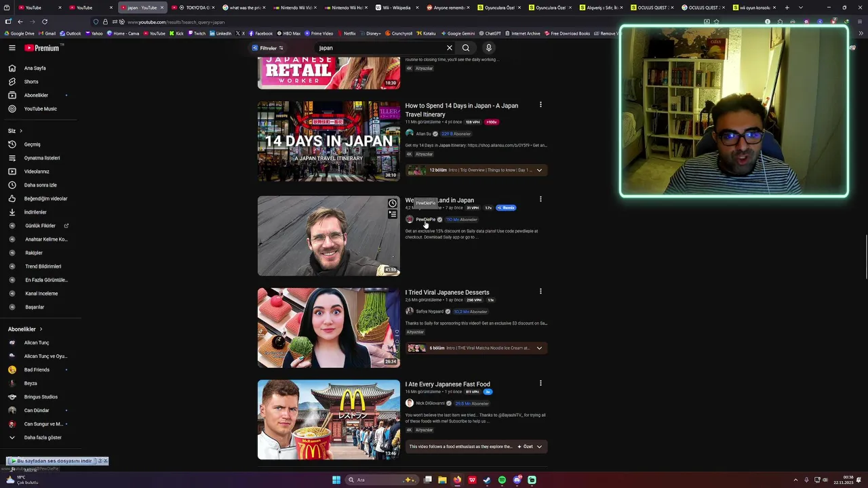The height and width of the screenshot is (488, 868).
Task: Open a new browser tab with plus
Action: point(787,7)
